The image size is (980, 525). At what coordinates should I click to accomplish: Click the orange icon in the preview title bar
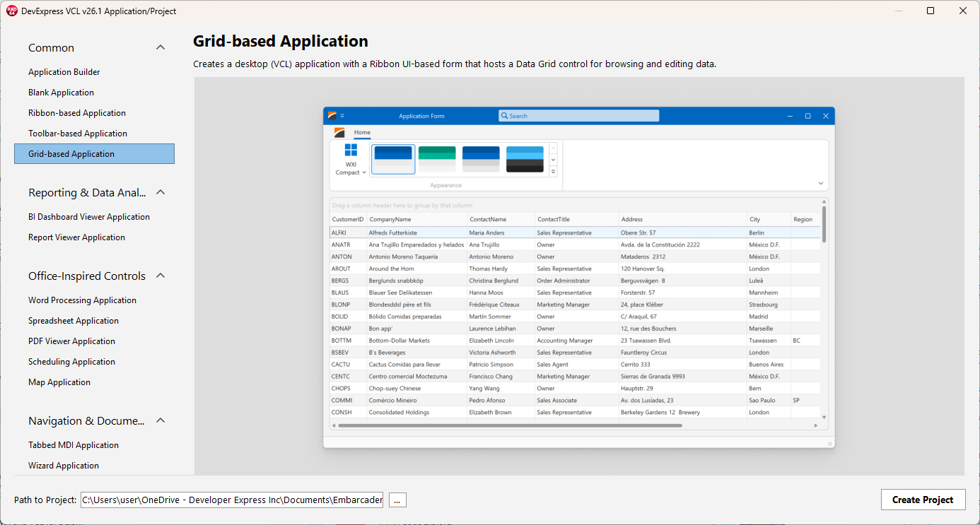332,116
